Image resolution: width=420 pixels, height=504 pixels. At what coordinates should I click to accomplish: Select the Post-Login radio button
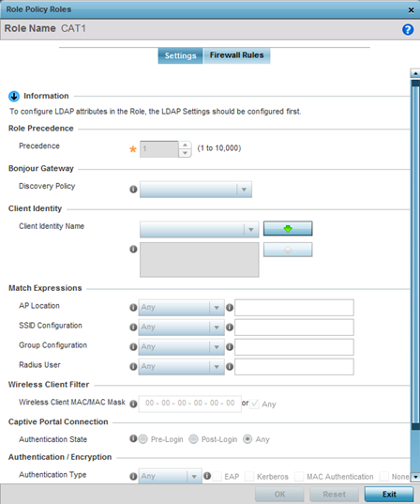(193, 439)
